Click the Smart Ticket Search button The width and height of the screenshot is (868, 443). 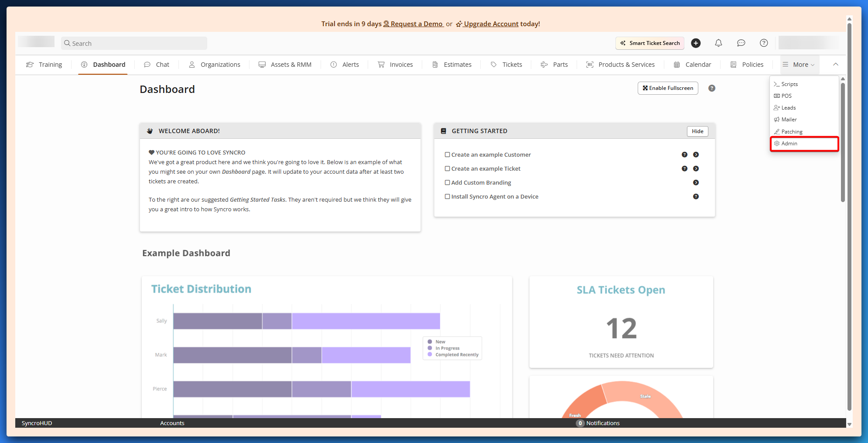pos(650,43)
